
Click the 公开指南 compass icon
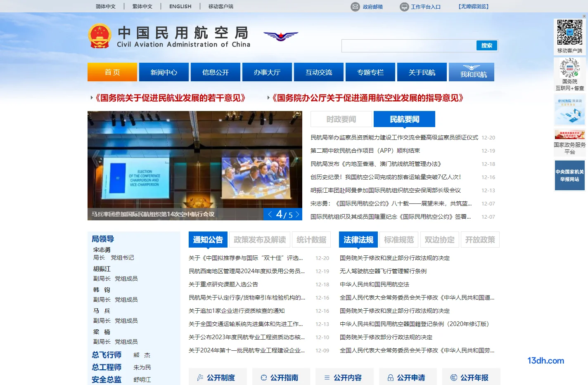[264, 378]
